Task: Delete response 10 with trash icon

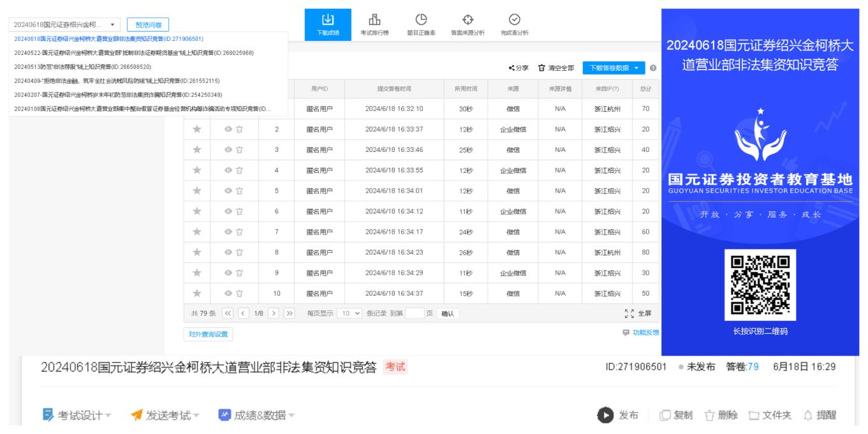Action: click(x=239, y=294)
